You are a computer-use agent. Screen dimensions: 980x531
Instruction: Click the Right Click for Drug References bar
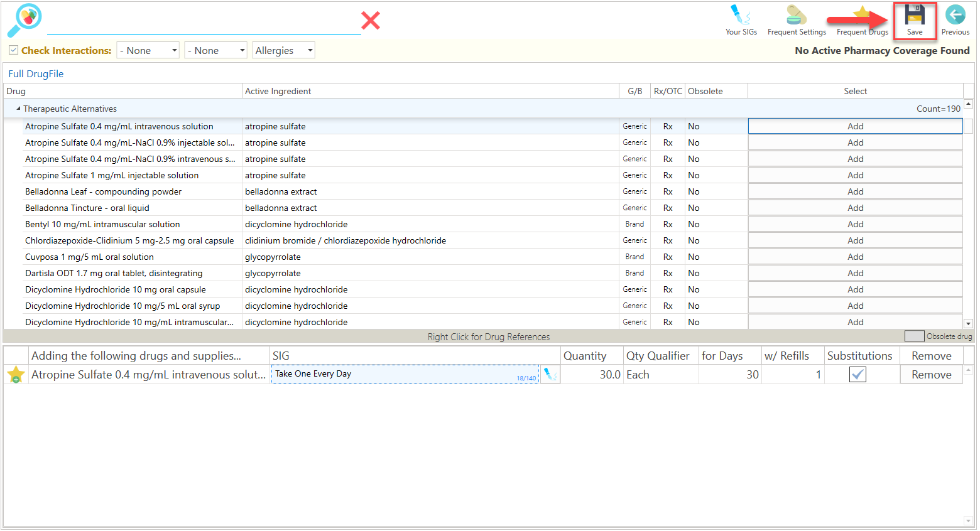[489, 336]
